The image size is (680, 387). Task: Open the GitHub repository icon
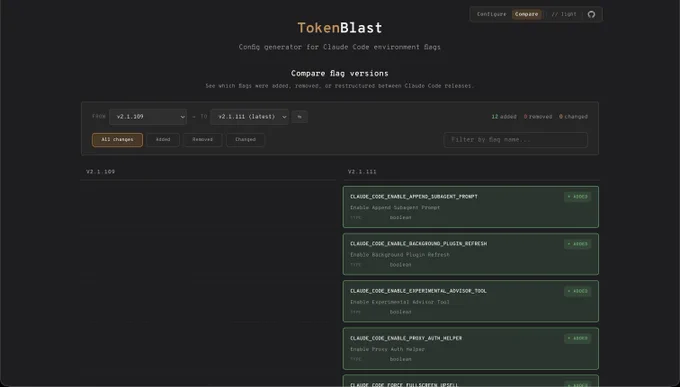(591, 14)
